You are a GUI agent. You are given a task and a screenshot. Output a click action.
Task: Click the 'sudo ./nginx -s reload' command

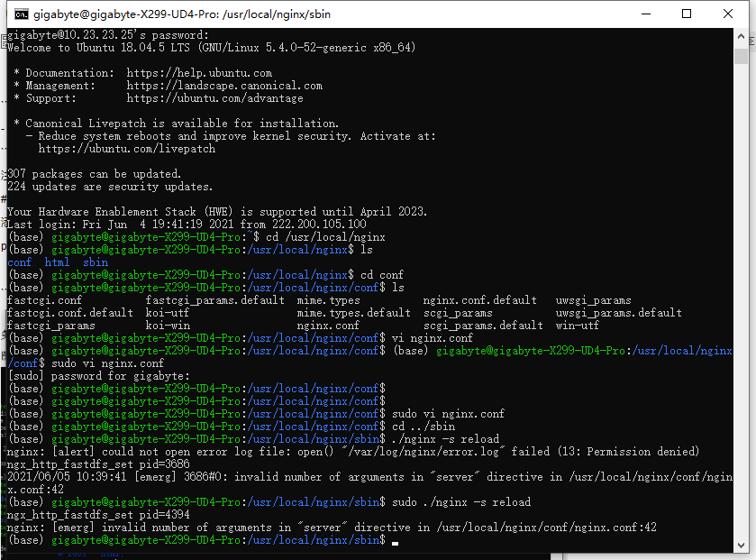pyautogui.click(x=461, y=502)
